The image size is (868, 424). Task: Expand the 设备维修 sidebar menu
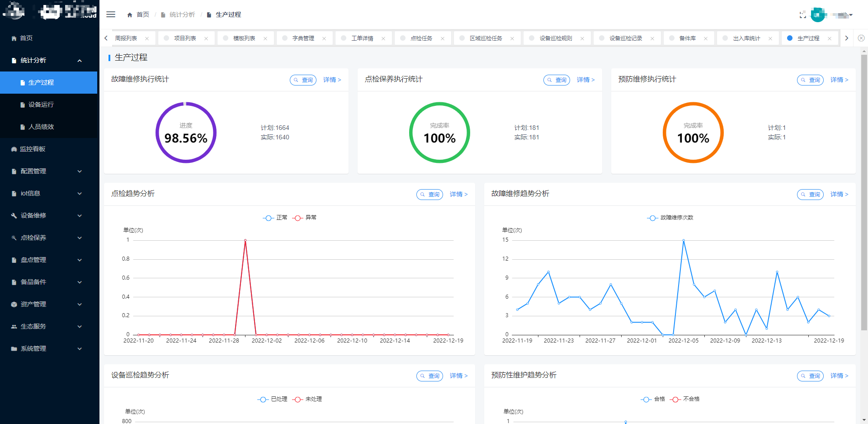(x=49, y=215)
